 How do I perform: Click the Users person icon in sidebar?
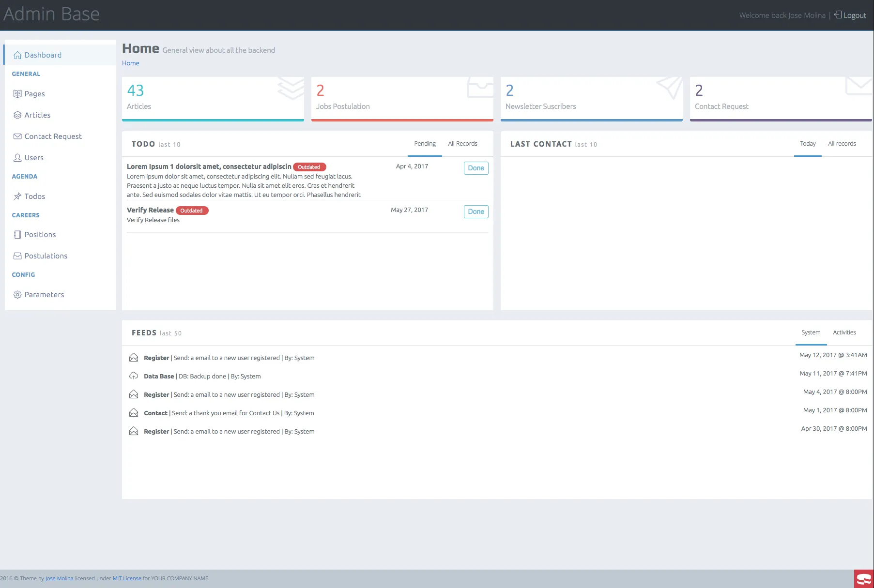pos(17,158)
